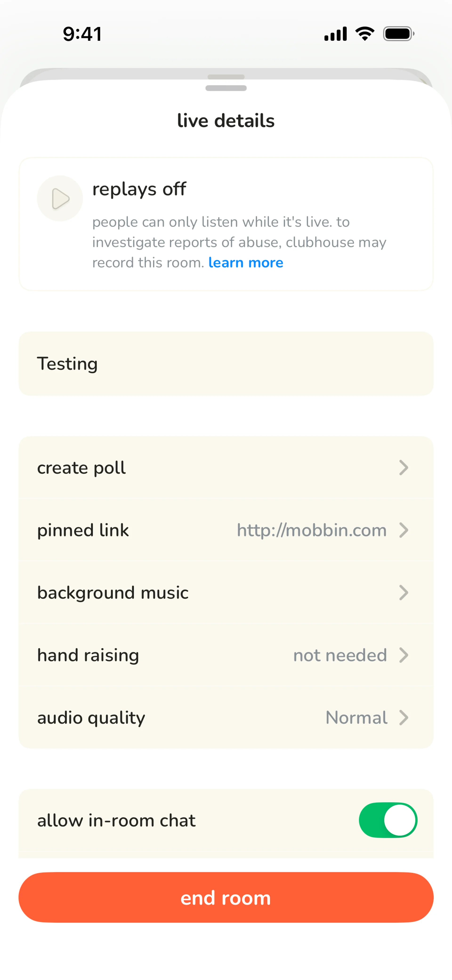Tap the replays play icon
452x980 pixels.
[60, 198]
